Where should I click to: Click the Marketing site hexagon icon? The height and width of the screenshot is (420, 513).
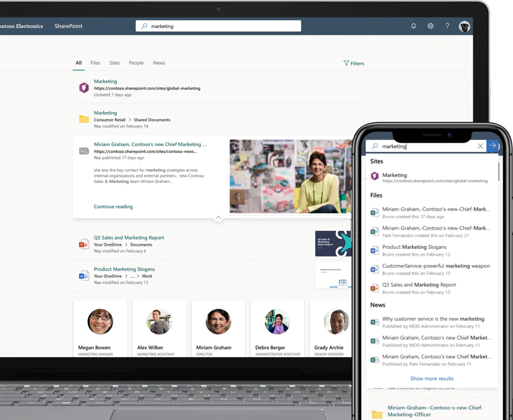point(84,88)
